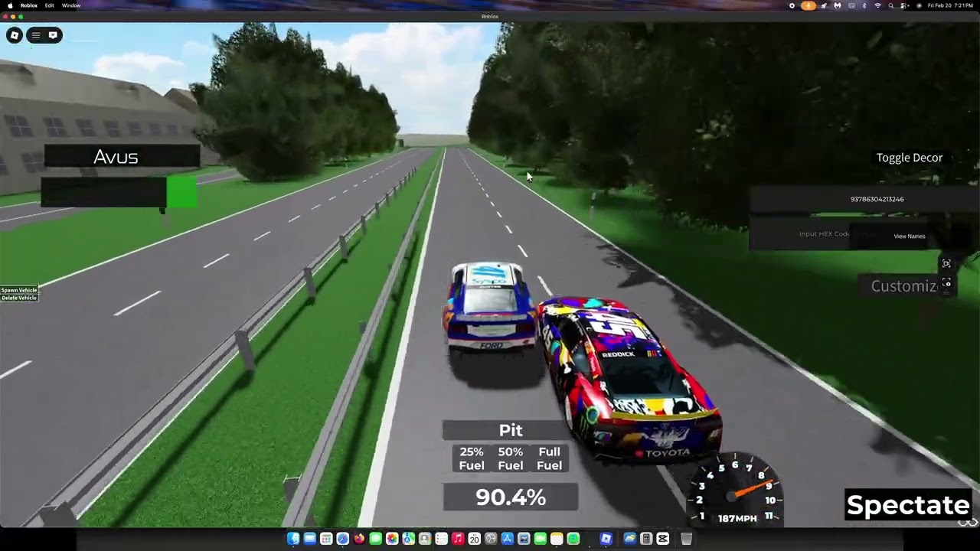The width and height of the screenshot is (980, 551).
Task: Open System Settings in the Dock
Action: click(x=491, y=539)
